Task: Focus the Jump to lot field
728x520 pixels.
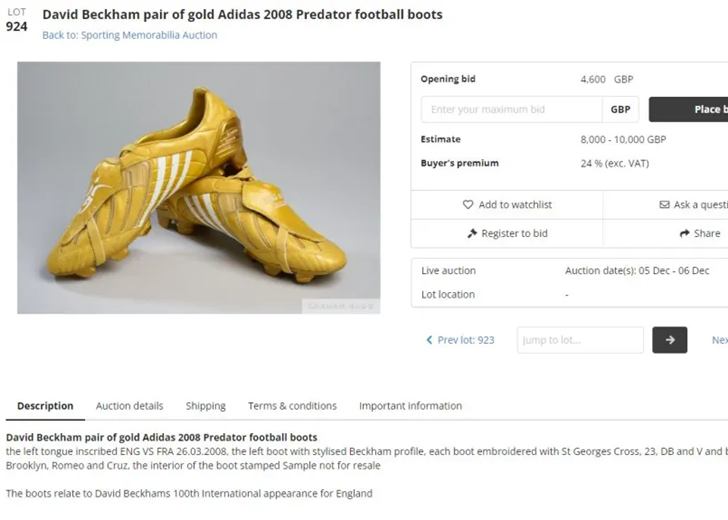Action: point(580,340)
